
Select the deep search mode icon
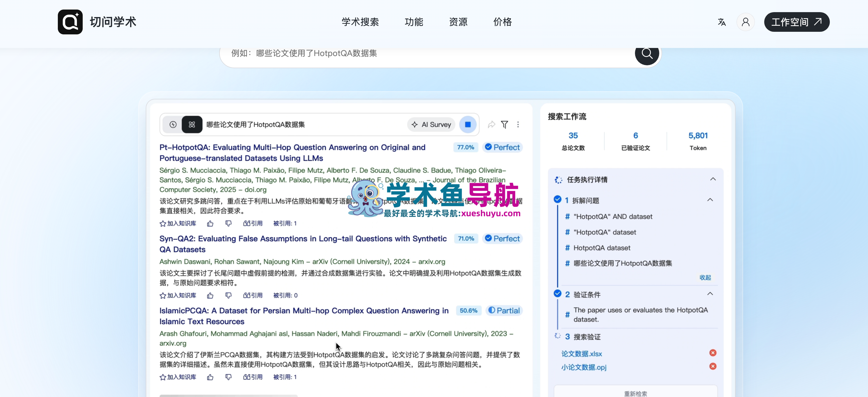click(192, 125)
